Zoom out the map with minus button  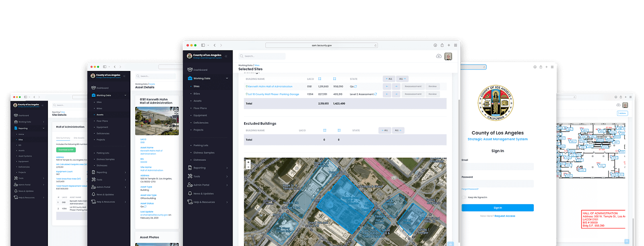pos(248,167)
